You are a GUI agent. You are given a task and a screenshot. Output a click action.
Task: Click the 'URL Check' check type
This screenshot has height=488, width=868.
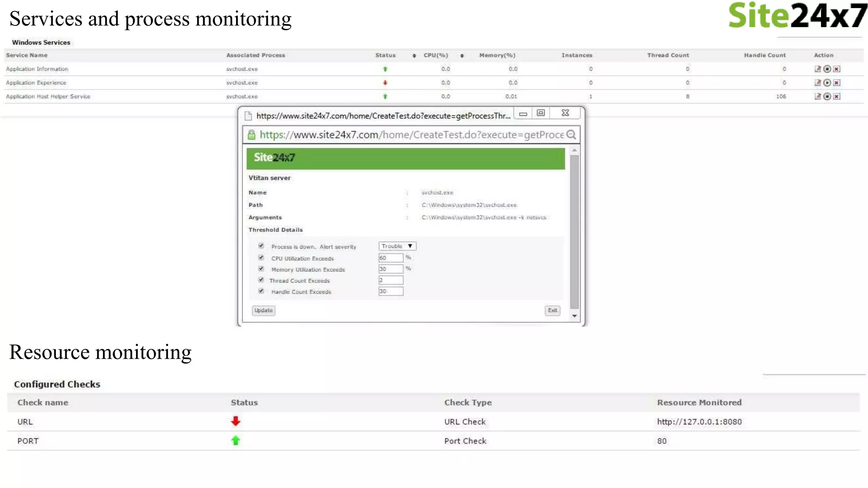coord(465,422)
